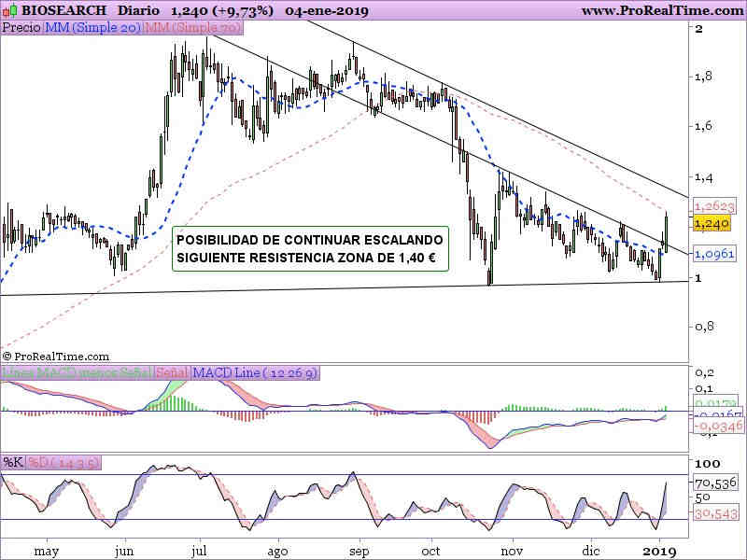
Task: Click the 70,536 stochastic value tag
Action: 715,483
